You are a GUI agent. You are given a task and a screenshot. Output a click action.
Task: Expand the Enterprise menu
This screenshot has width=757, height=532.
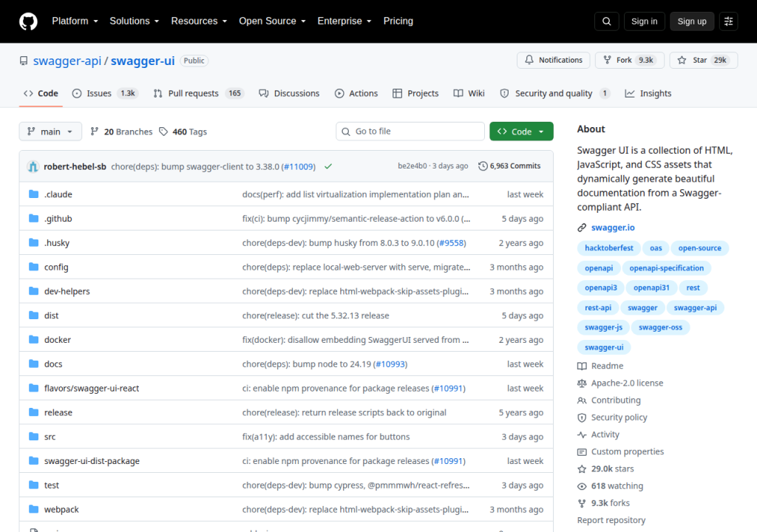pos(344,21)
